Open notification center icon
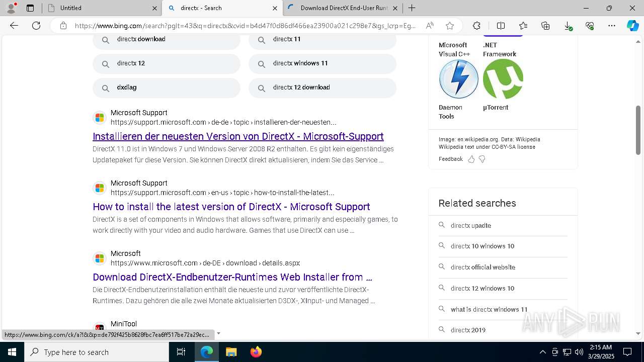Viewport: 644px width, 362px height. click(x=627, y=352)
